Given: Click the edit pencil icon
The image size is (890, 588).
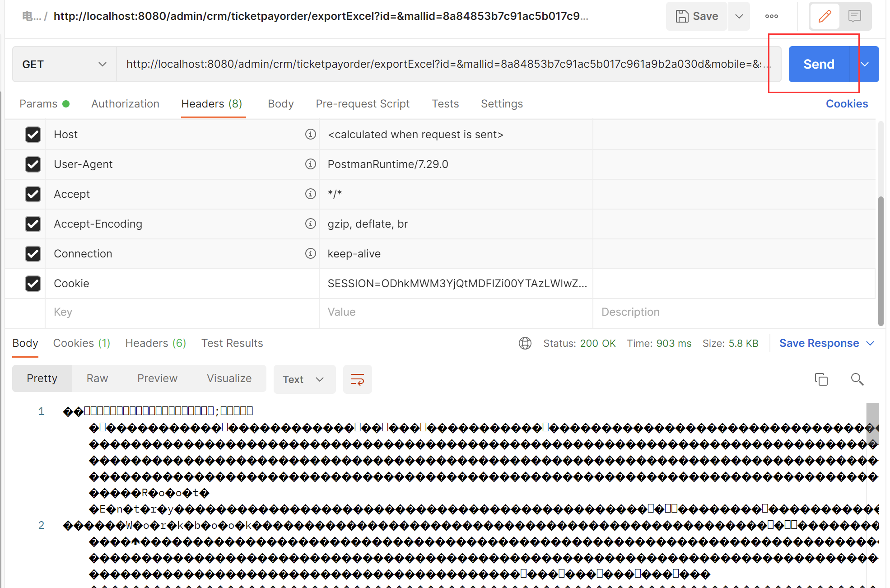Looking at the screenshot, I should [825, 16].
